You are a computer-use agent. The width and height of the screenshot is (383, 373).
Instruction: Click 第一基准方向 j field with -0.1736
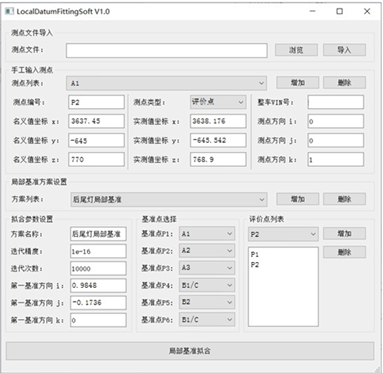pos(98,303)
